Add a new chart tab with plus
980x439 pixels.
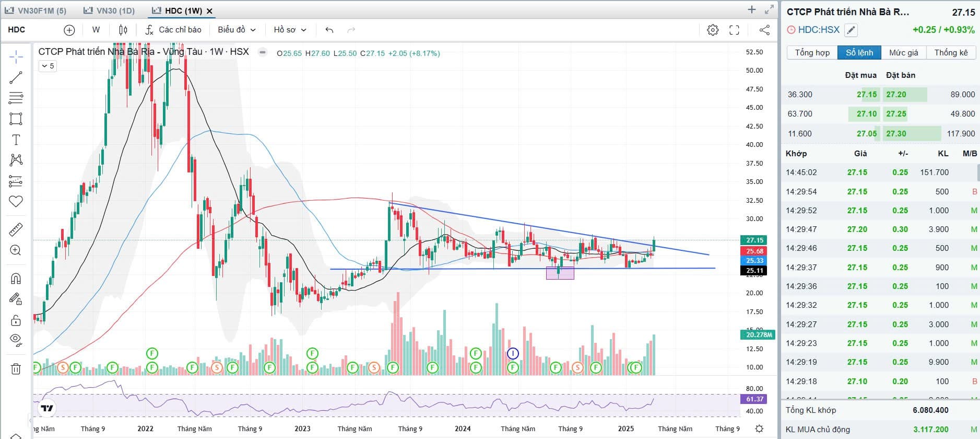click(x=752, y=9)
